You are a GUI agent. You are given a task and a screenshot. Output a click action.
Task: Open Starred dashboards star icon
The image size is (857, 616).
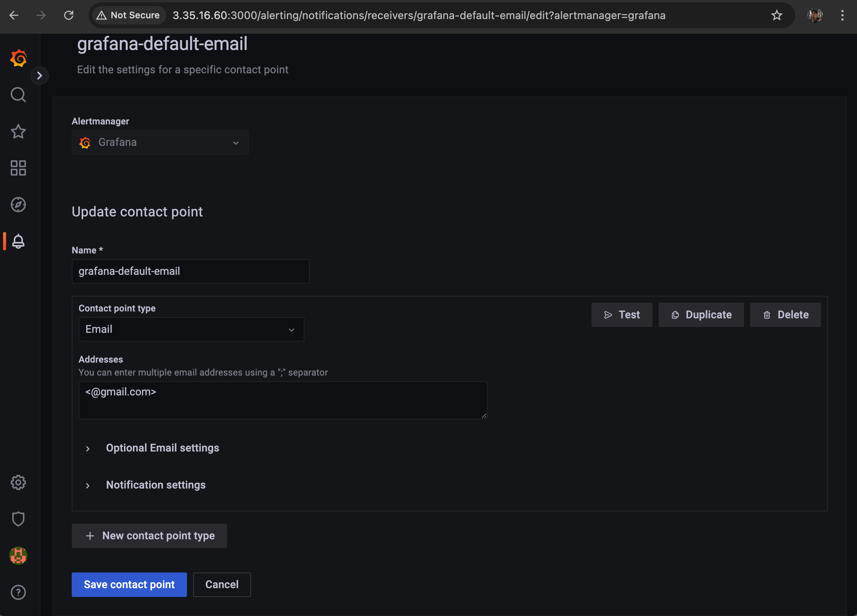pos(18,131)
